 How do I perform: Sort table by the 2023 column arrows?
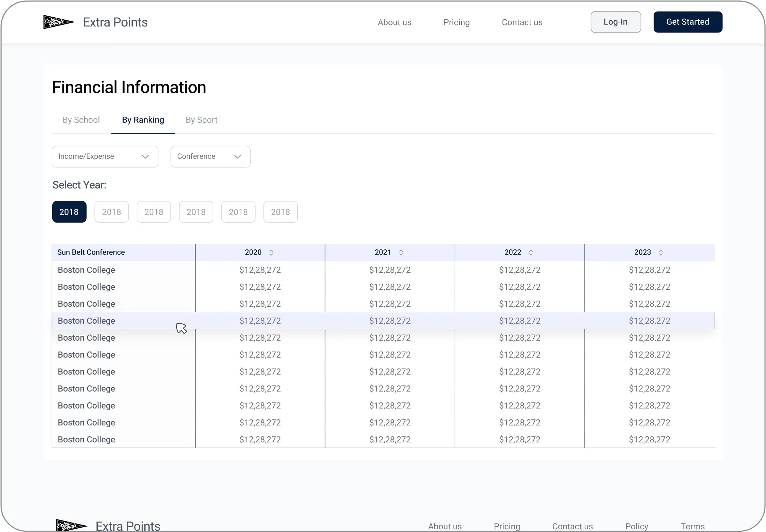[x=661, y=252]
